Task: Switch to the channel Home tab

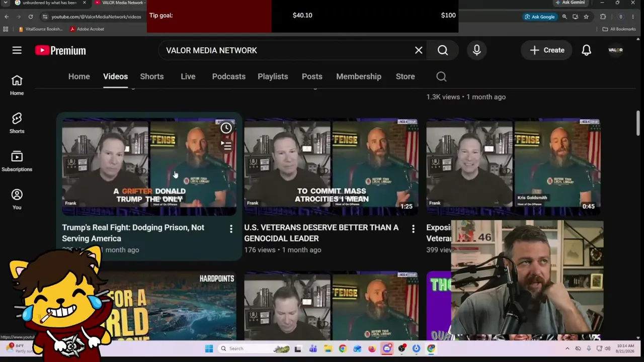Action: [x=79, y=76]
